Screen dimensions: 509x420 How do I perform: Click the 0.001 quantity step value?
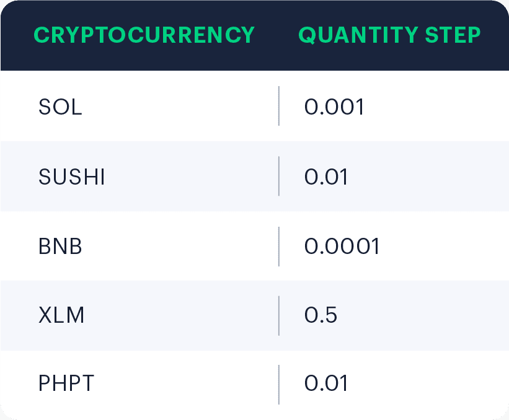tap(334, 107)
